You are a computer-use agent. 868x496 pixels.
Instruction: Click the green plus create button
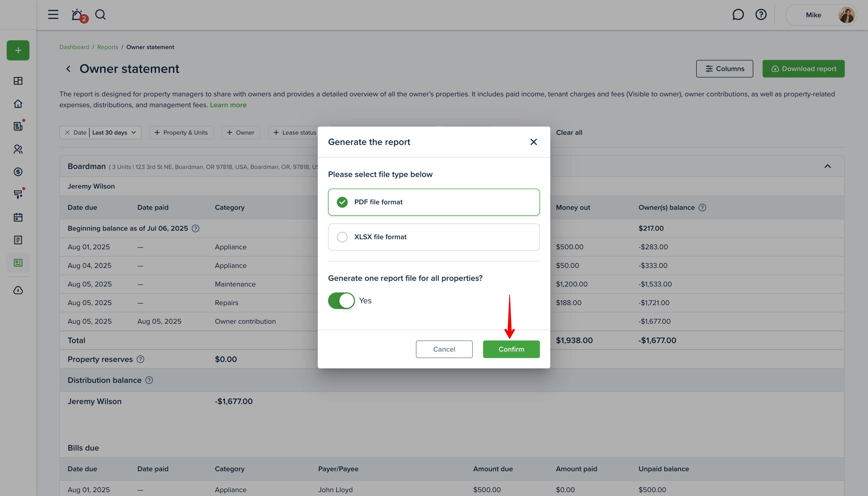click(x=18, y=50)
